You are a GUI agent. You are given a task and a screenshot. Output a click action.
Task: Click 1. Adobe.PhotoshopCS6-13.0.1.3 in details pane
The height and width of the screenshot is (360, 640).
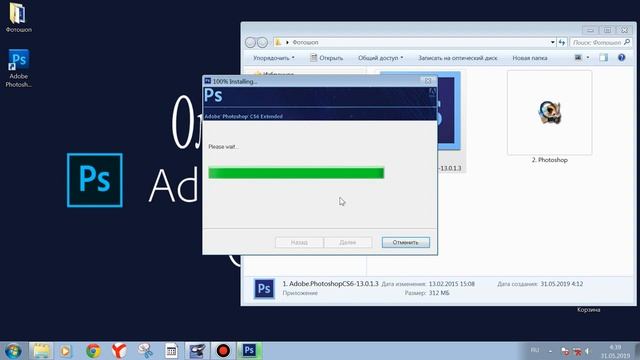[x=330, y=283]
